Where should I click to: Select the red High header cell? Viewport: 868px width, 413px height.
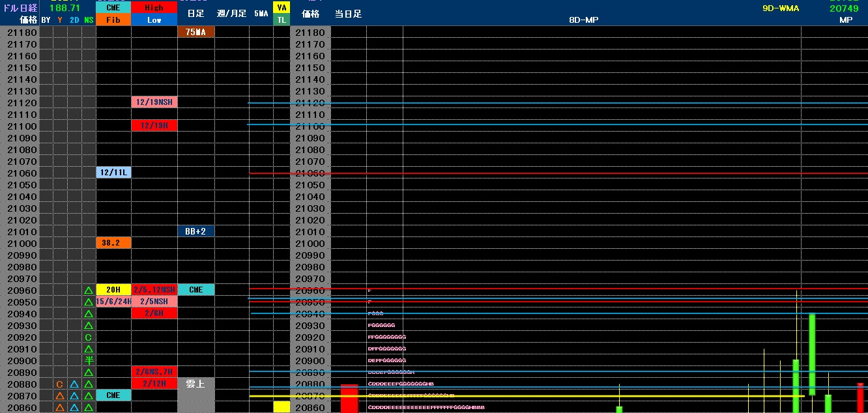154,7
